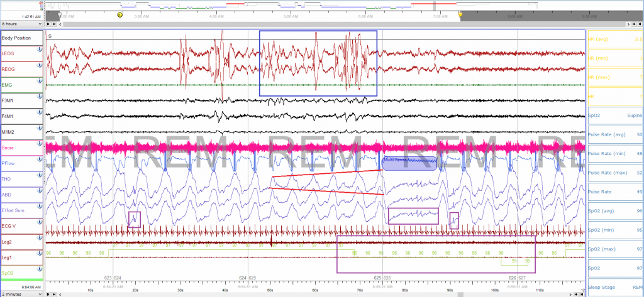Viewport: 644px width, 297px height.
Task: Click the Sleep Stage REM readout panel
Action: click(614, 284)
